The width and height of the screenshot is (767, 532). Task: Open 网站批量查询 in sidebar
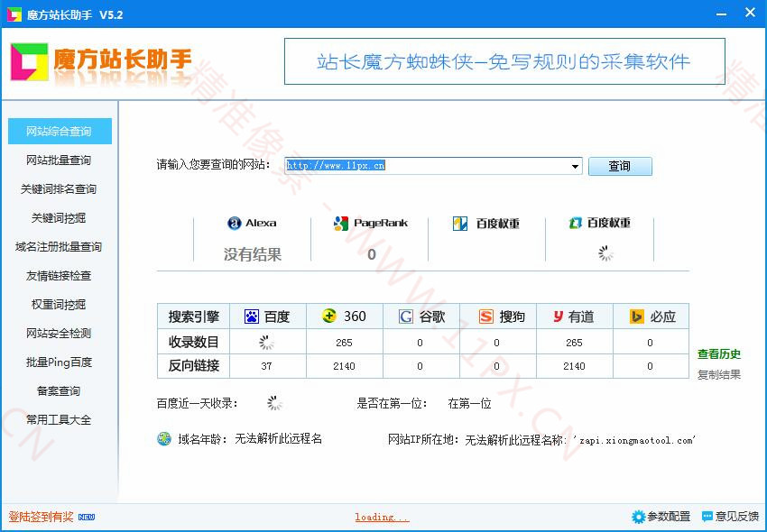[x=59, y=160]
